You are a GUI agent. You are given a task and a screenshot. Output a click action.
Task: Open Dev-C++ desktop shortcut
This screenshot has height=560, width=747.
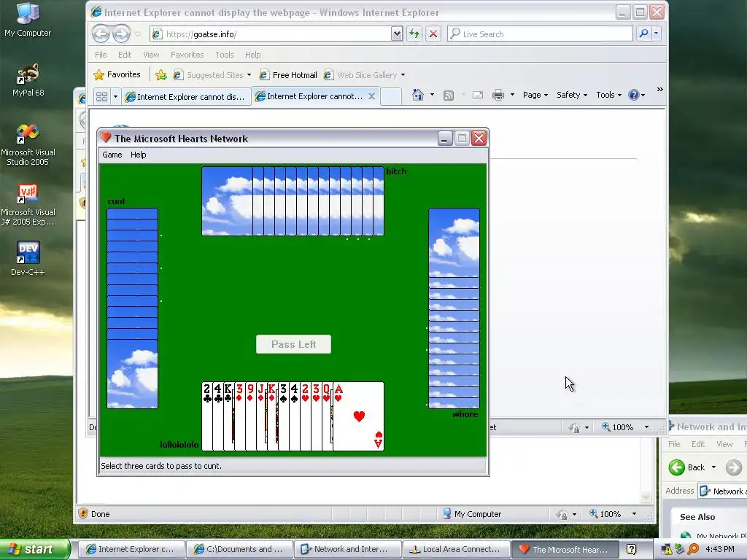pos(28,259)
